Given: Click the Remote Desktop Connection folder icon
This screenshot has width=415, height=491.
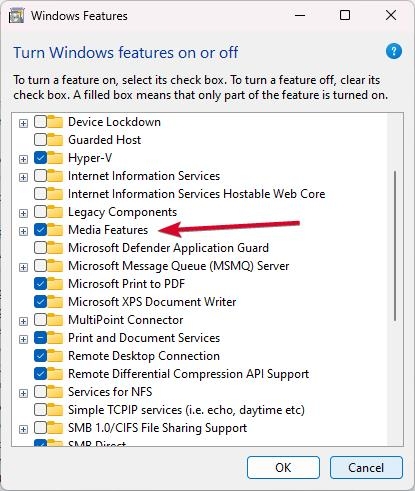Looking at the screenshot, I should coord(55,356).
